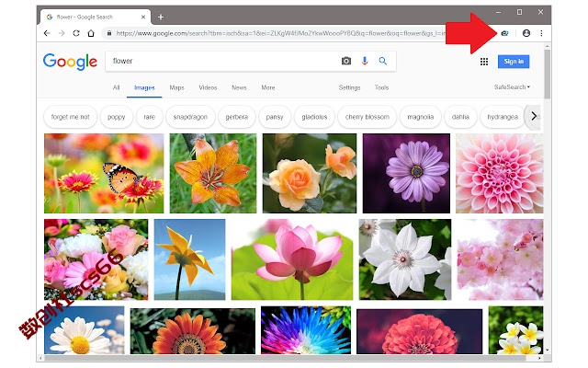Screen dimensions: 588x368
Task: Open the orange gerbera image
Action: pyautogui.click(x=193, y=331)
